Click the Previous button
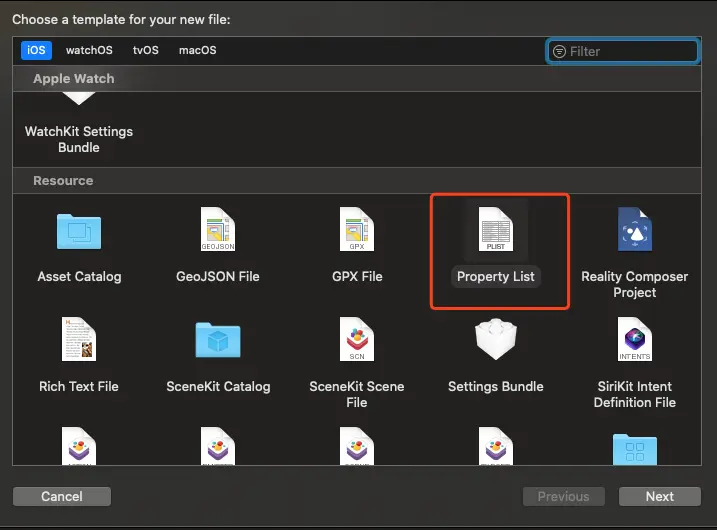The image size is (717, 530). pos(563,496)
